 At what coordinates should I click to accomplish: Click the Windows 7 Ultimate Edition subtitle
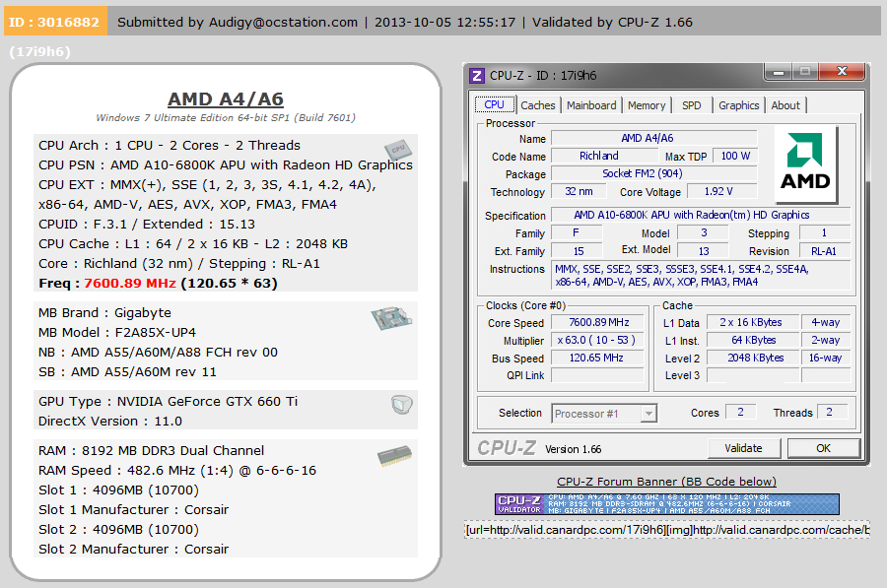point(226,117)
